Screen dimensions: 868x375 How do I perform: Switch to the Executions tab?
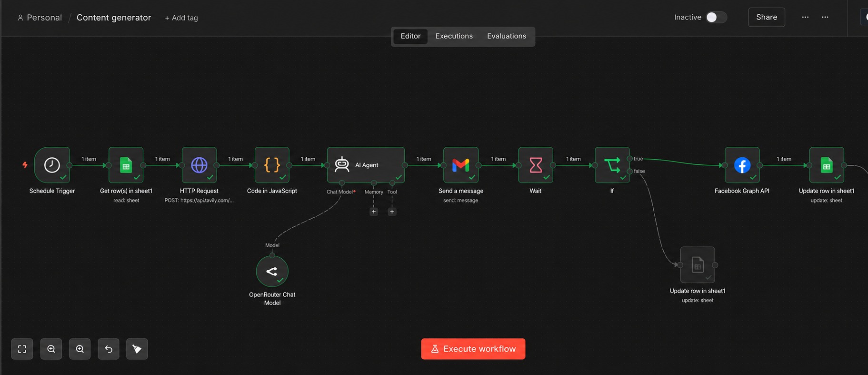454,36
